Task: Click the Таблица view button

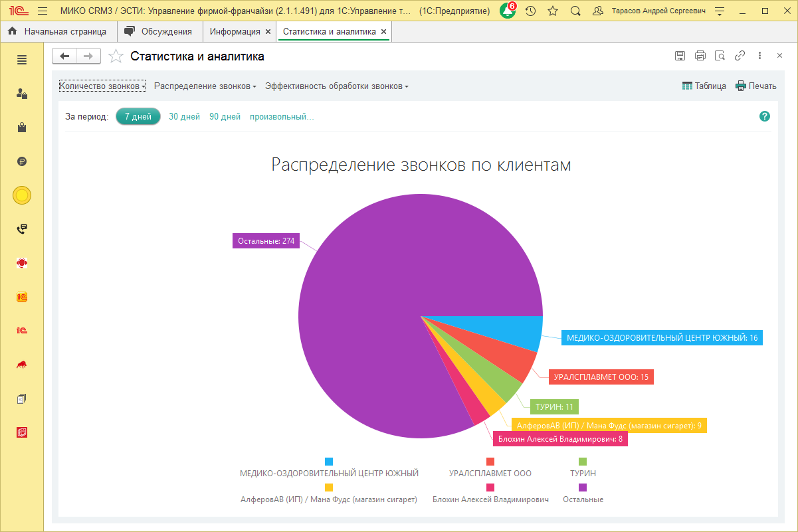Action: (x=704, y=86)
